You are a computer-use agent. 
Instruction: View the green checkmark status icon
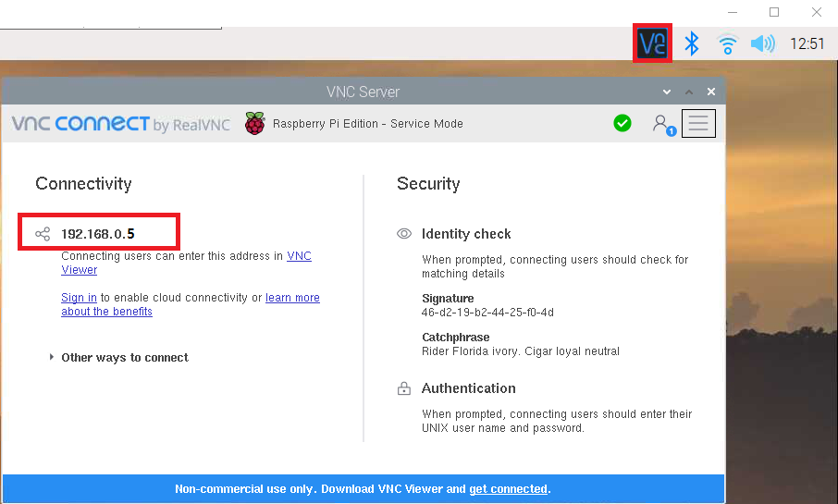[x=622, y=124]
